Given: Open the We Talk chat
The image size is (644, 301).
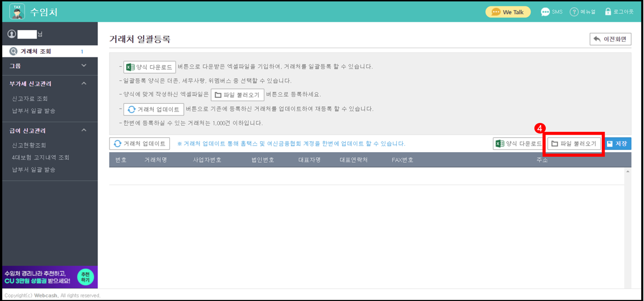Looking at the screenshot, I should tap(508, 12).
